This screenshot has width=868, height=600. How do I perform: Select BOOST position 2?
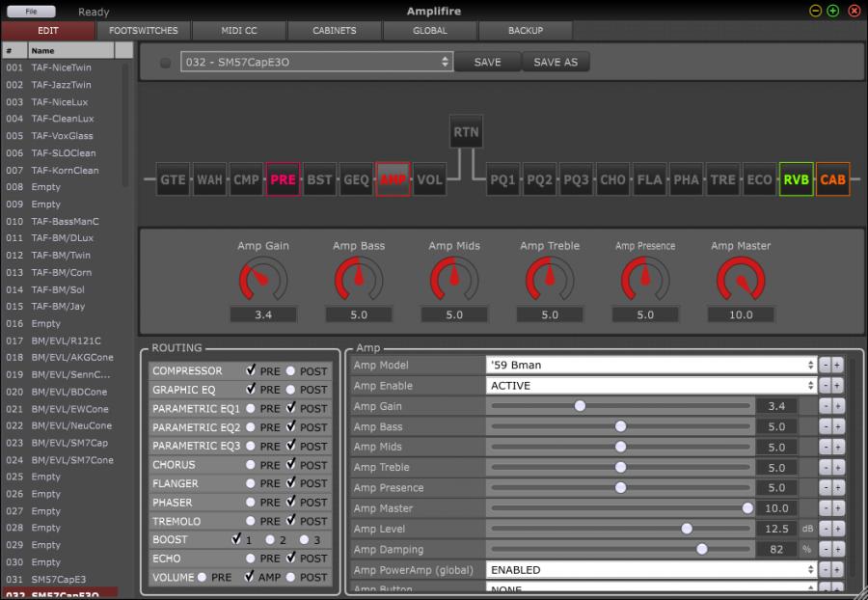270,539
